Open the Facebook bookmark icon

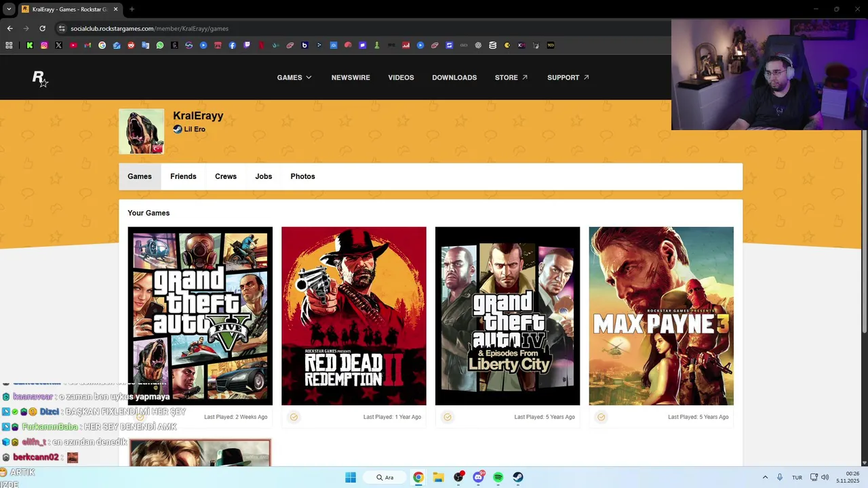[x=232, y=45]
